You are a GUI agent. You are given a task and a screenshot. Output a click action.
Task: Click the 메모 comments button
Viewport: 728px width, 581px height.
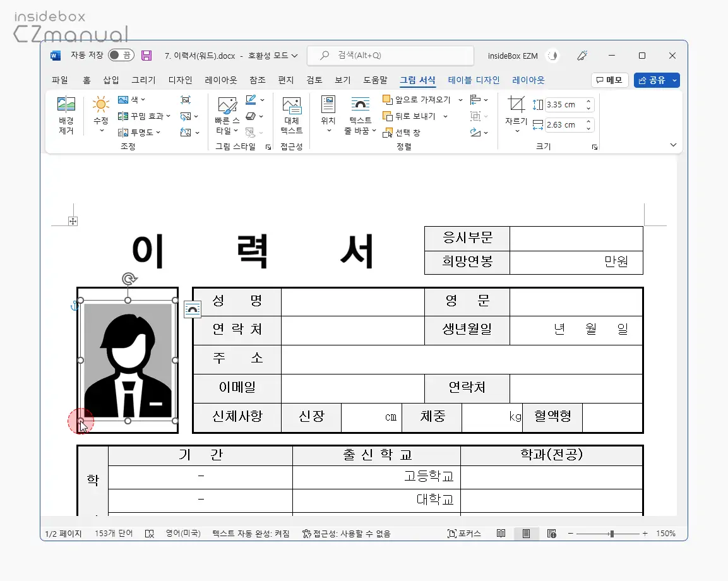[609, 80]
